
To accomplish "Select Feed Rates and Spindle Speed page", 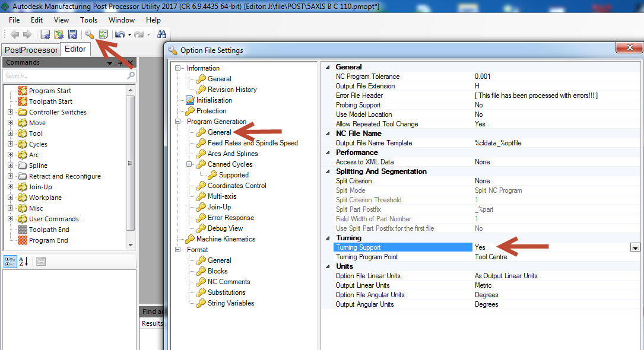I will click(x=253, y=143).
